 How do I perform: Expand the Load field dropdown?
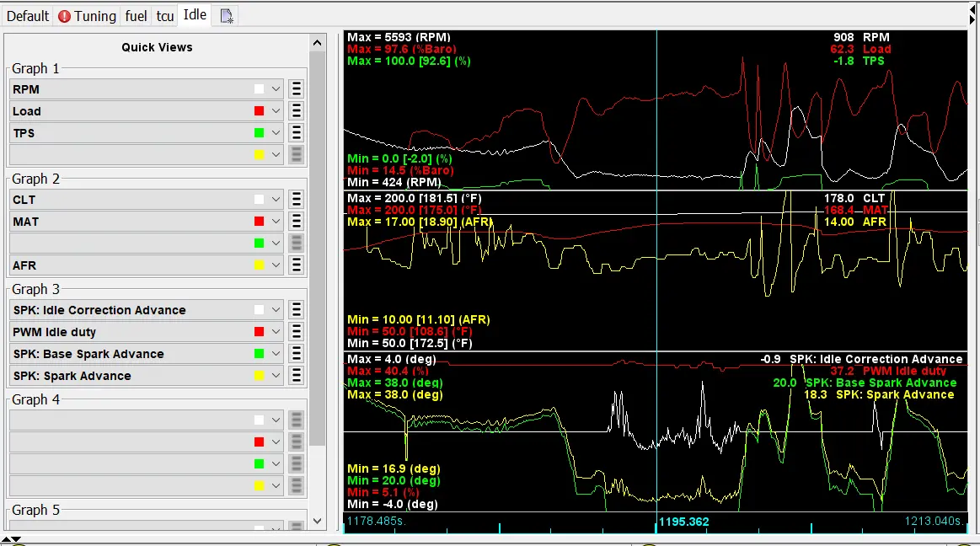coord(276,111)
